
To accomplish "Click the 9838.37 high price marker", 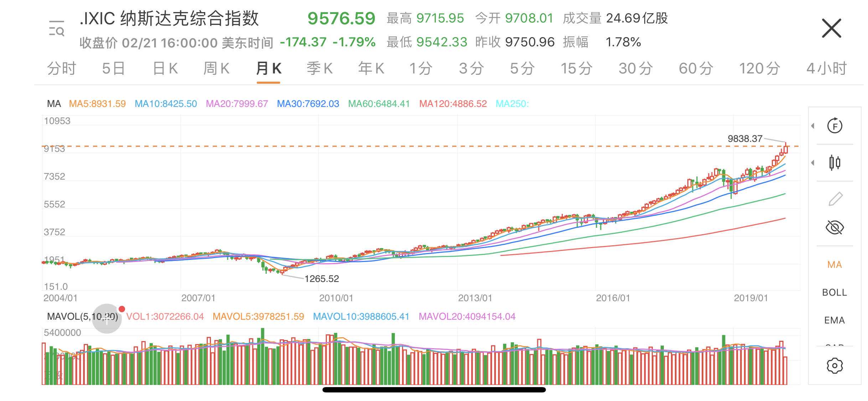I will coord(745,139).
